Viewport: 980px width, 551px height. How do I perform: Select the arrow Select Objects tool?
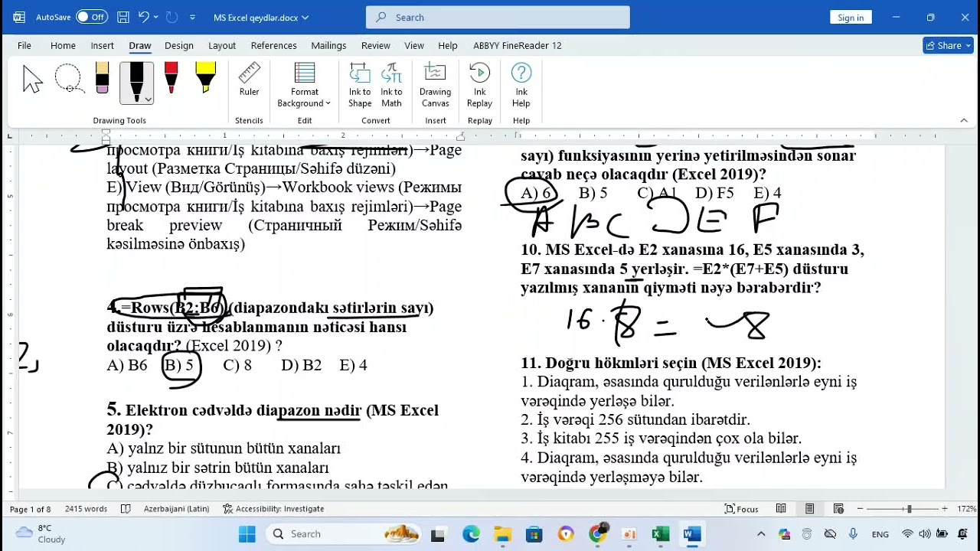point(33,80)
